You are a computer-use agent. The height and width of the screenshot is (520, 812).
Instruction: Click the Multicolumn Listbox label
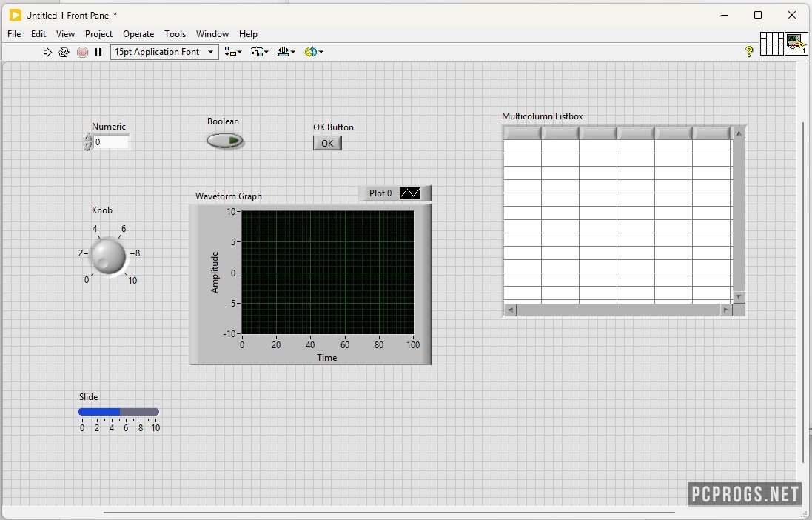click(x=542, y=116)
